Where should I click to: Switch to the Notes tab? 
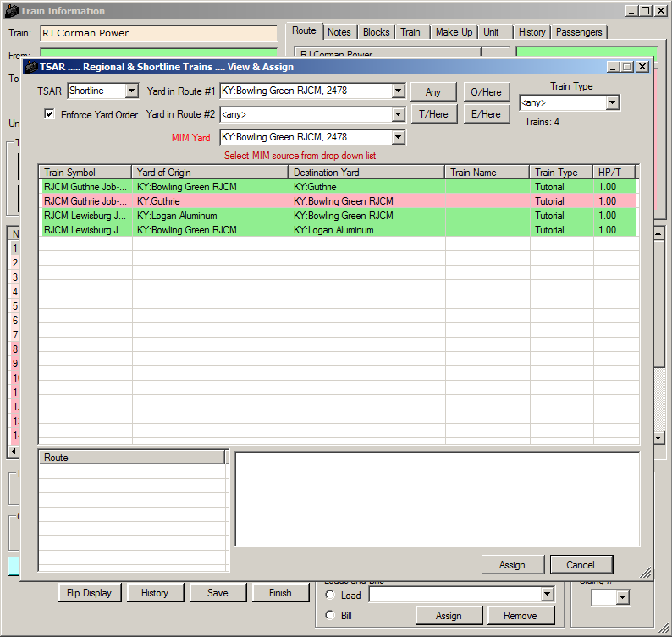click(339, 32)
